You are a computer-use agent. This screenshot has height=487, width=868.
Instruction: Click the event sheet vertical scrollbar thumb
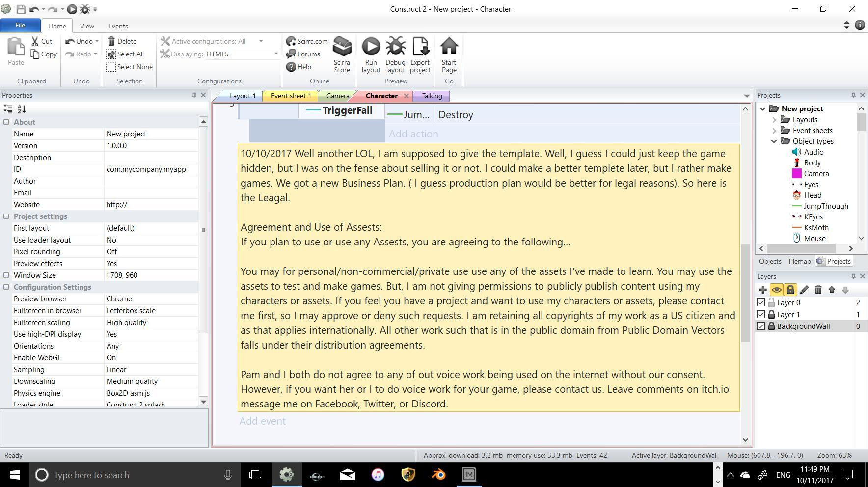click(x=745, y=293)
